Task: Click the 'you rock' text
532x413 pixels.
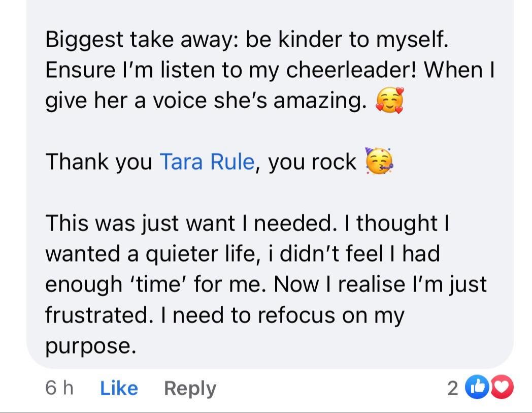Action: [312, 162]
